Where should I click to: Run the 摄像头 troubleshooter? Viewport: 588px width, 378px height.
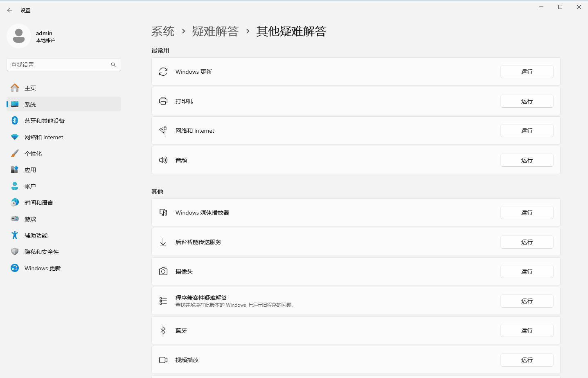coord(527,272)
